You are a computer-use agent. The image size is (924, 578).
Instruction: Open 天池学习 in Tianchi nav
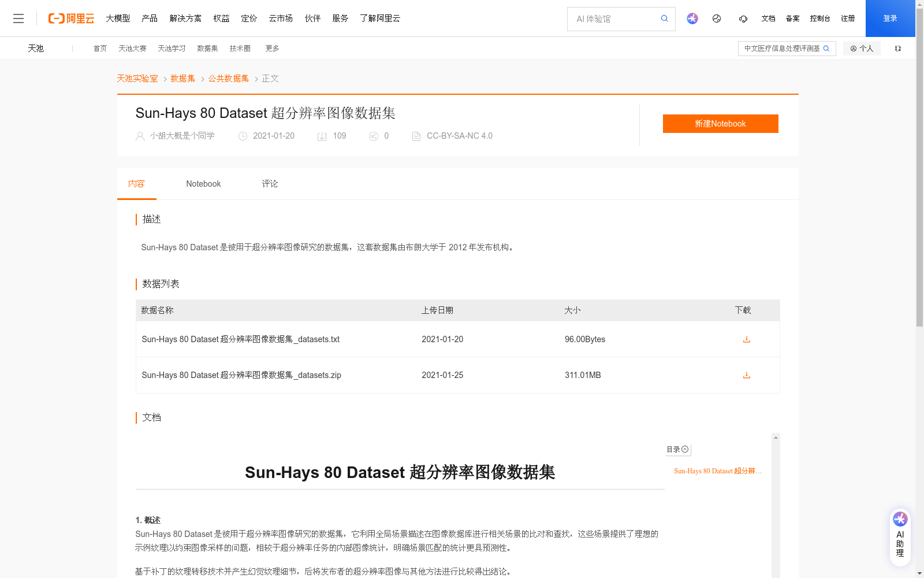tap(172, 49)
